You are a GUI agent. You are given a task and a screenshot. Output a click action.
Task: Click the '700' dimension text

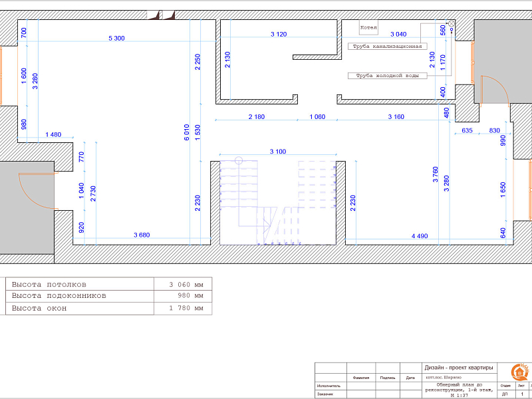pyautogui.click(x=23, y=33)
